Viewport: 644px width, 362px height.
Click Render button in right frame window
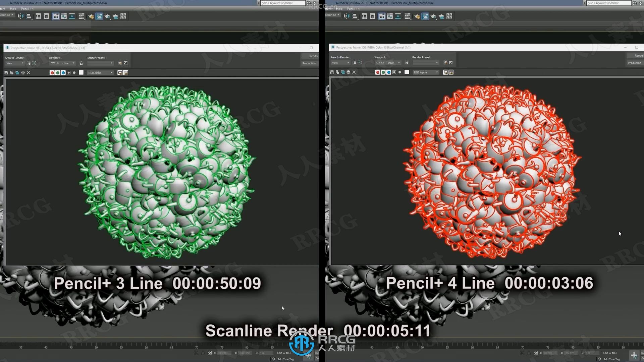tap(636, 56)
